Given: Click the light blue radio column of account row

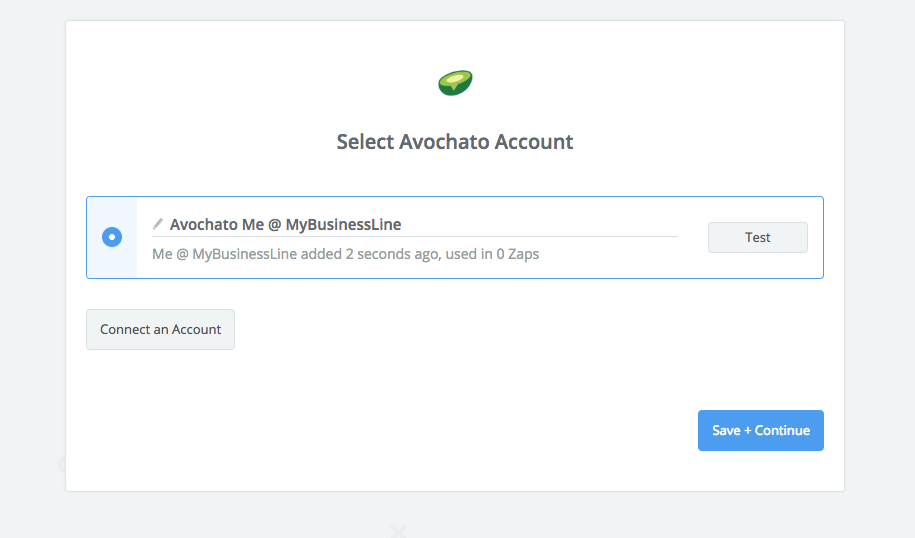Looking at the screenshot, I should pyautogui.click(x=112, y=237).
